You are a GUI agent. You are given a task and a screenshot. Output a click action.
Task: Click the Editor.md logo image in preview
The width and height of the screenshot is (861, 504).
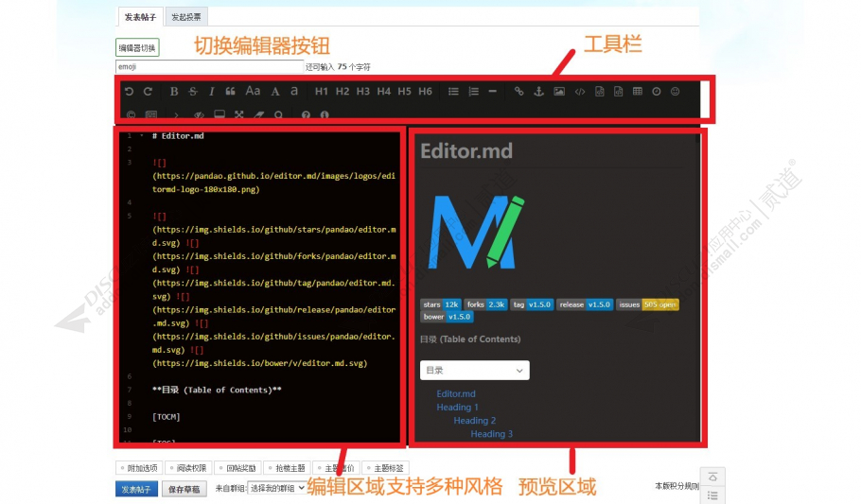click(x=476, y=233)
